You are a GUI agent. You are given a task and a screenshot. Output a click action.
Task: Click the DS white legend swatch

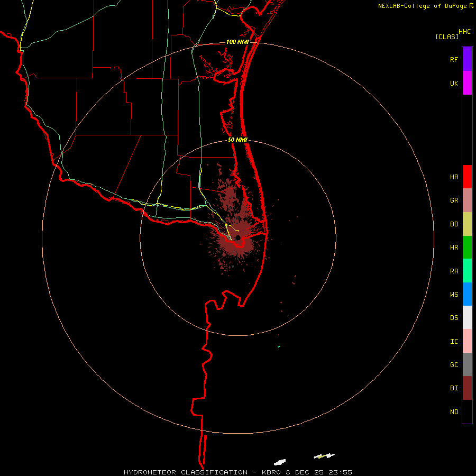pos(467,317)
